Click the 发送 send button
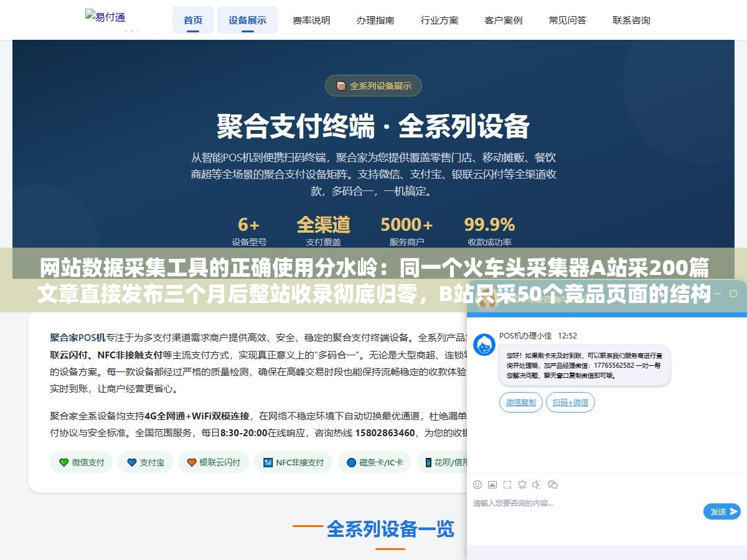747x560 pixels. [x=722, y=511]
